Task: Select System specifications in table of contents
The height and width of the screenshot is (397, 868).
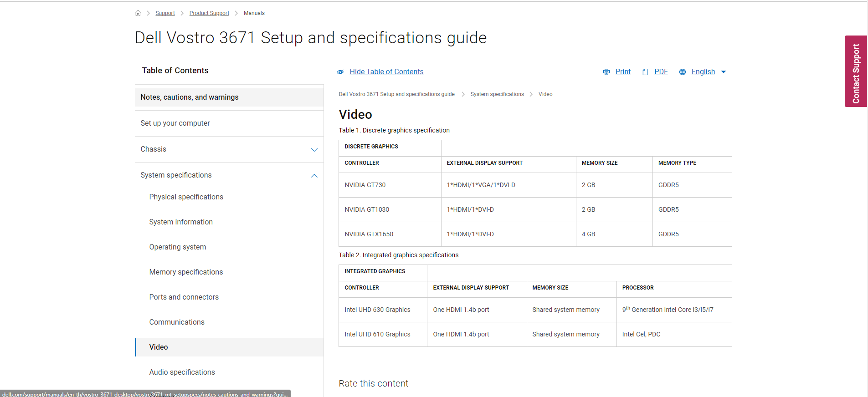Action: pyautogui.click(x=176, y=175)
